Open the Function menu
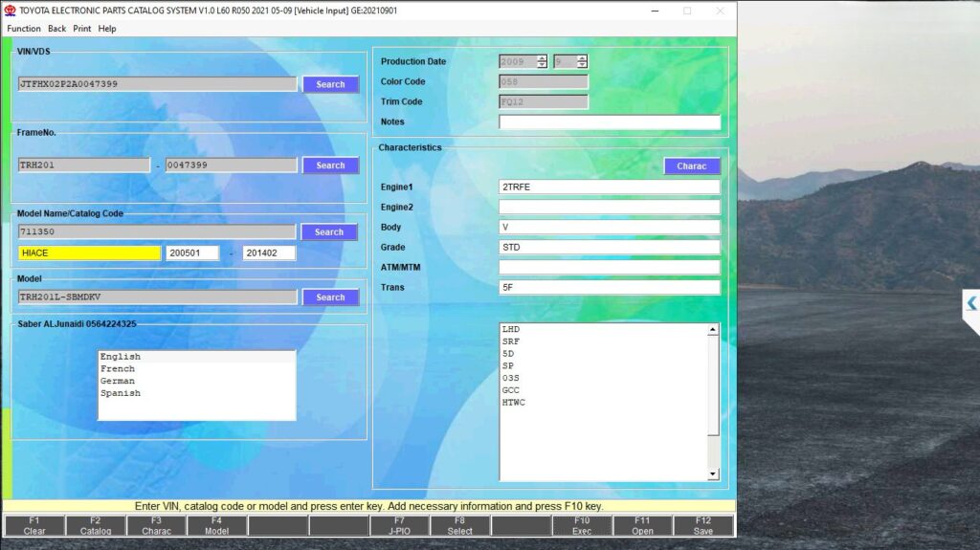 pos(24,29)
